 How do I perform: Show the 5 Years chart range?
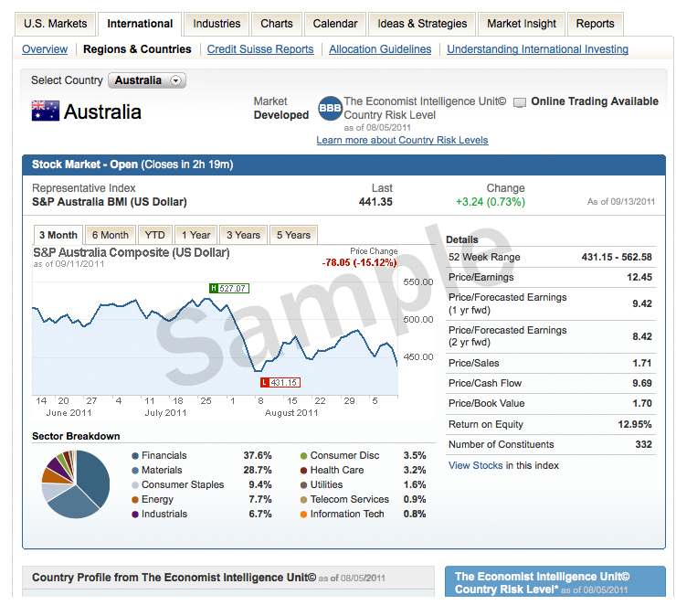293,235
